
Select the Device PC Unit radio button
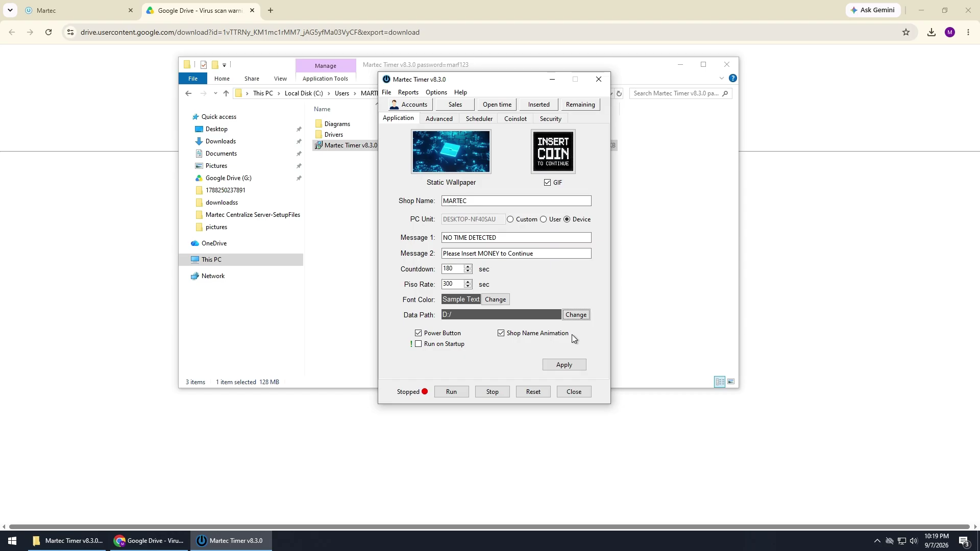tap(567, 219)
